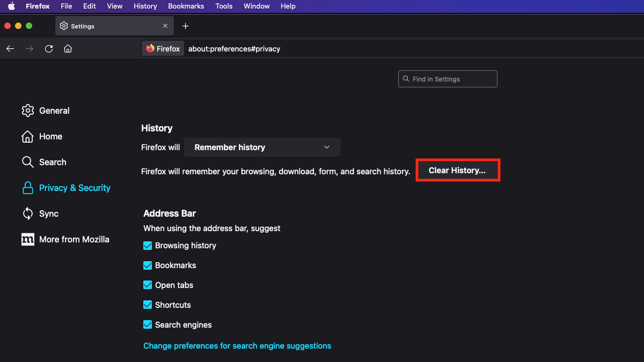Open the Tools menu
Viewport: 644px width, 362px height.
point(224,6)
